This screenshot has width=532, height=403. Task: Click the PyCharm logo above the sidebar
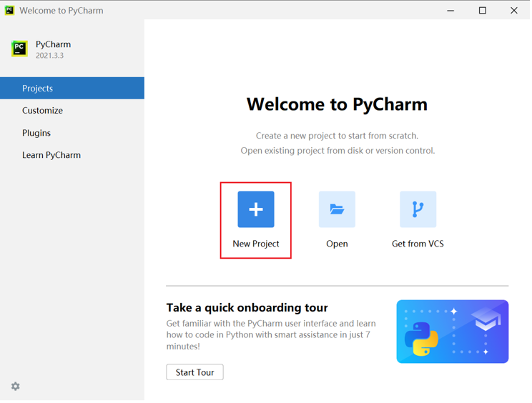(x=19, y=49)
